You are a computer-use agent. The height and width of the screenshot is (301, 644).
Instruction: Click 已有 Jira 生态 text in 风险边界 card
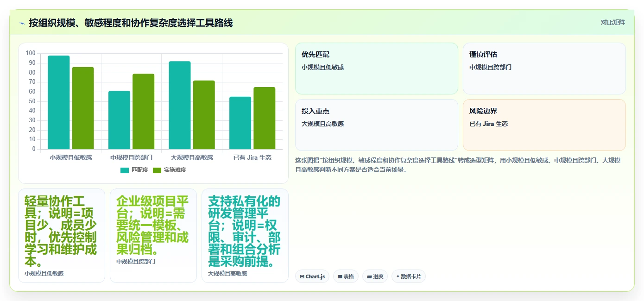(488, 124)
